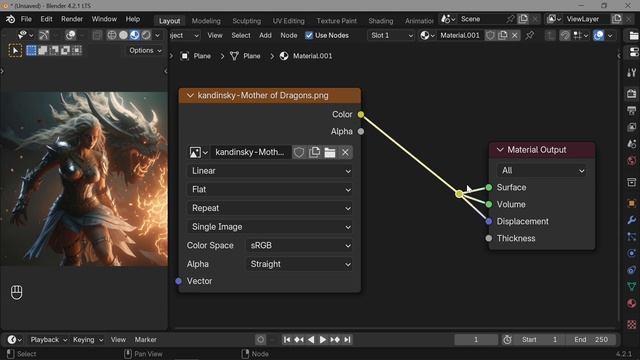Open viewport shading options dropdown

[157, 35]
